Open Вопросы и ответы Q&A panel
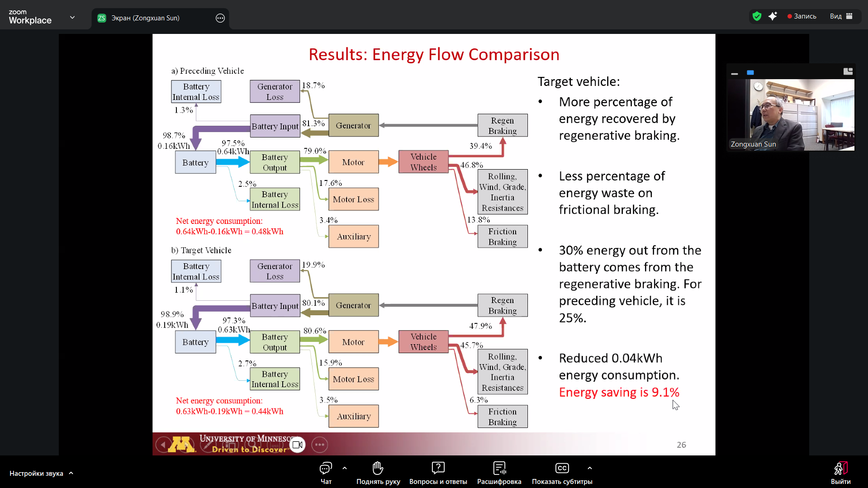Screen dimensions: 868x488 pos(438,473)
